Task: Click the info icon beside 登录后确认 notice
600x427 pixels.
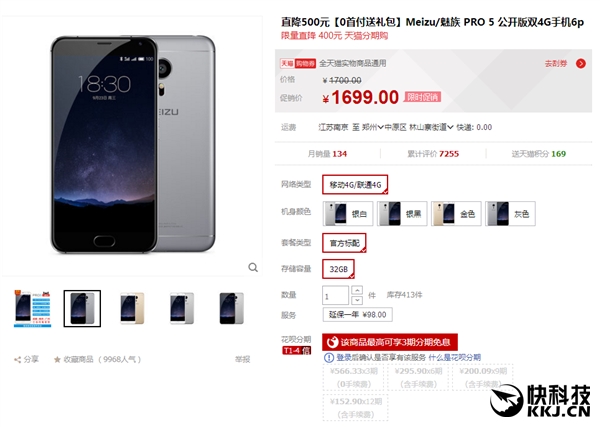Action: pyautogui.click(x=329, y=357)
